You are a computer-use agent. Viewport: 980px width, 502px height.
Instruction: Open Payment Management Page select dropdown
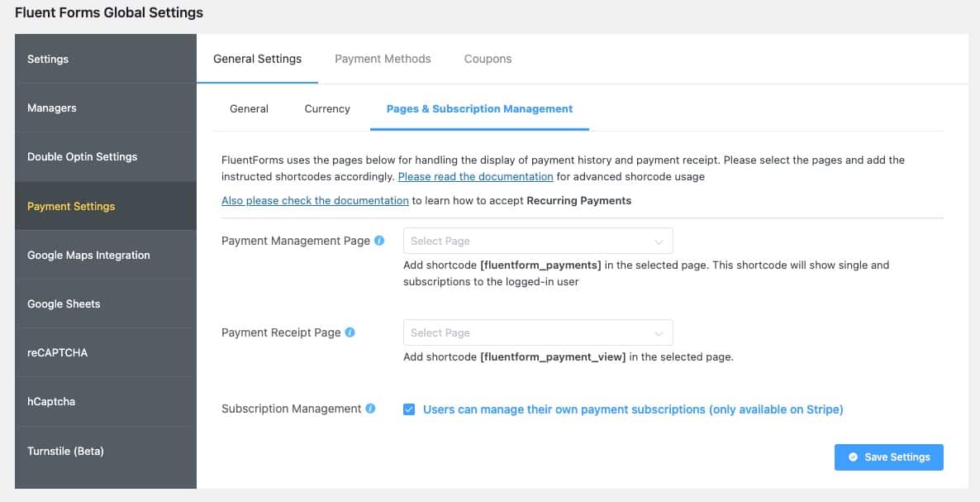[x=538, y=241]
